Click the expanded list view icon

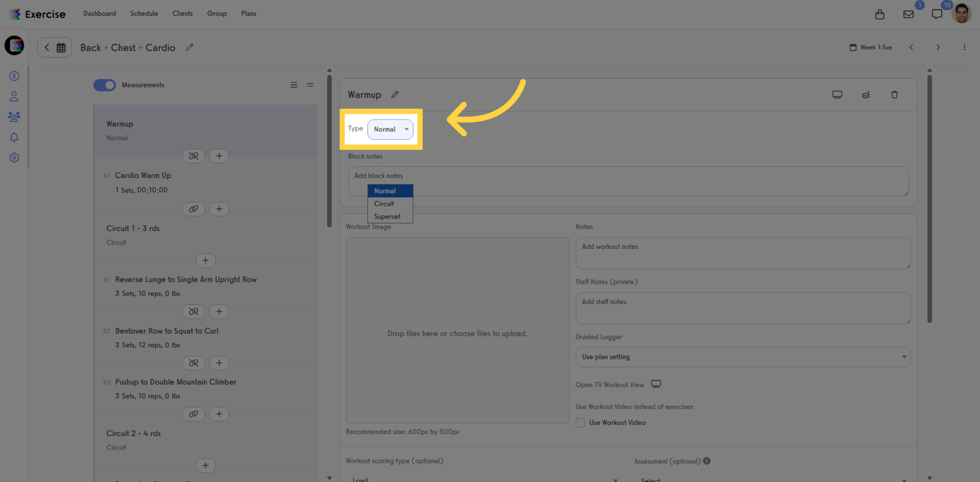pos(293,85)
